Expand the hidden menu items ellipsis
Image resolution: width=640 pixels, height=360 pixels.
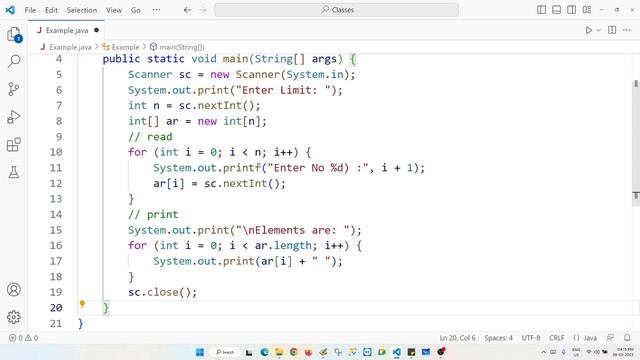click(x=156, y=10)
